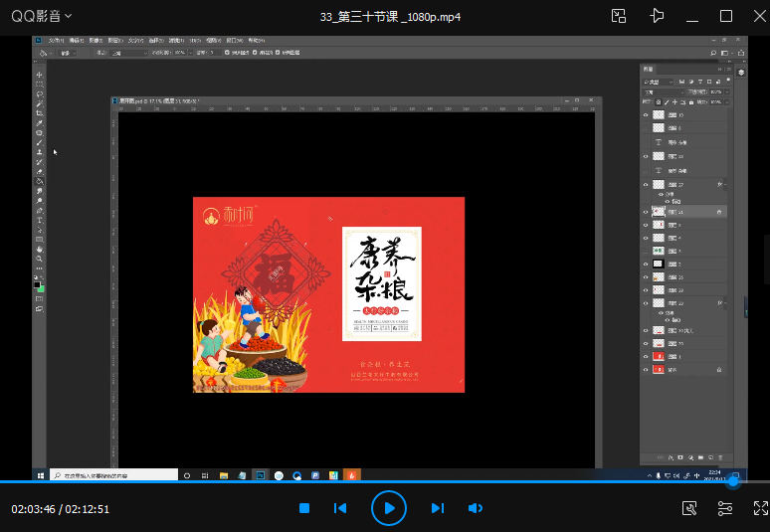Click the play button
This screenshot has width=770, height=532.
tap(389, 508)
